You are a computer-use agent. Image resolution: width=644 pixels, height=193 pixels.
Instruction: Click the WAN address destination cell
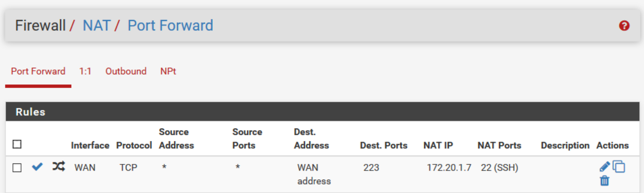[x=314, y=174]
